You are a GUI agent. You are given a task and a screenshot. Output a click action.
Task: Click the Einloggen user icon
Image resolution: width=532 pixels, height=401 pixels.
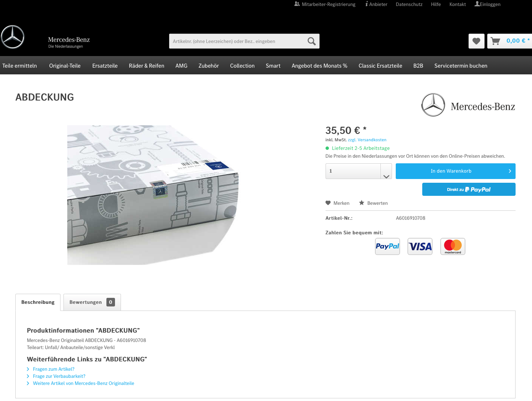(477, 4)
